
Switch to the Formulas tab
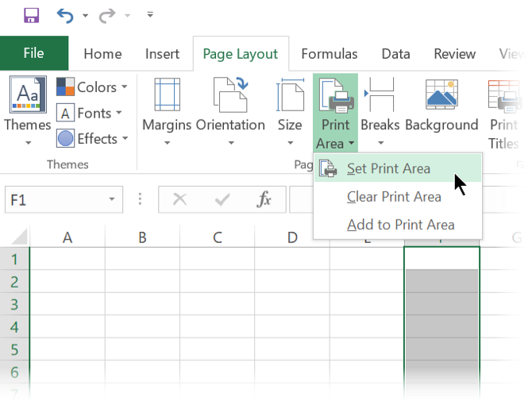[330, 54]
